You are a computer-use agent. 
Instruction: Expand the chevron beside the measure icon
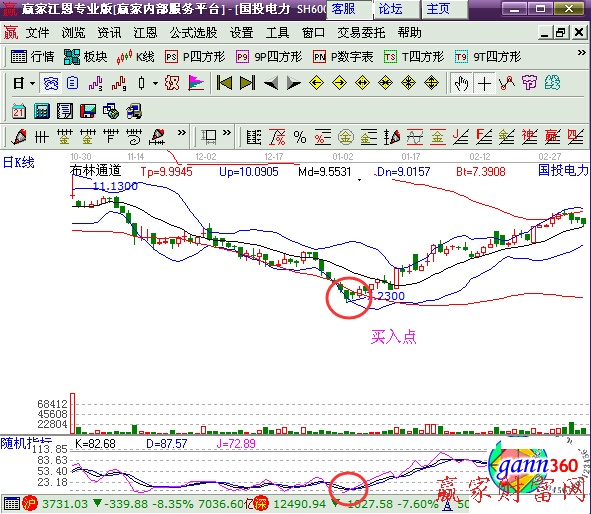(227, 133)
